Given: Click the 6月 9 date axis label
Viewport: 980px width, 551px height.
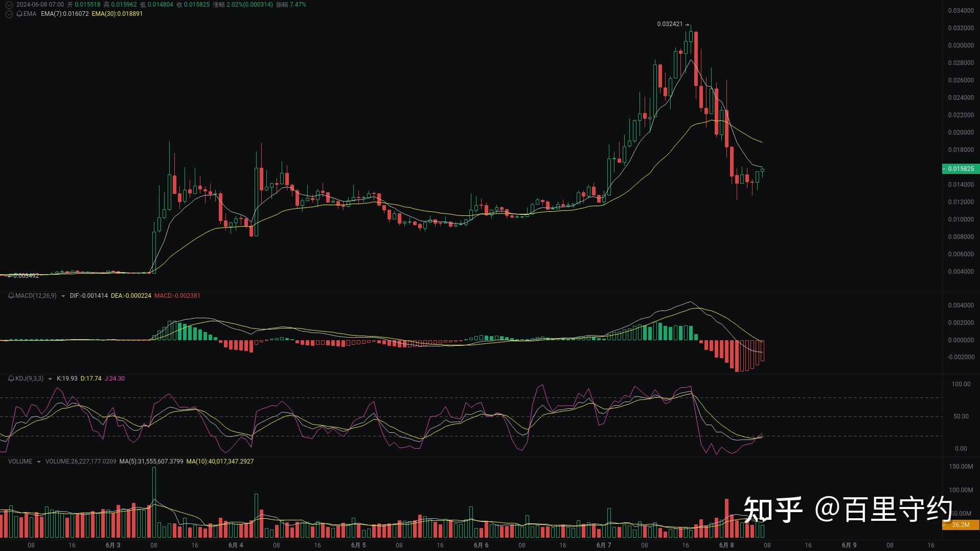Looking at the screenshot, I should [x=849, y=545].
